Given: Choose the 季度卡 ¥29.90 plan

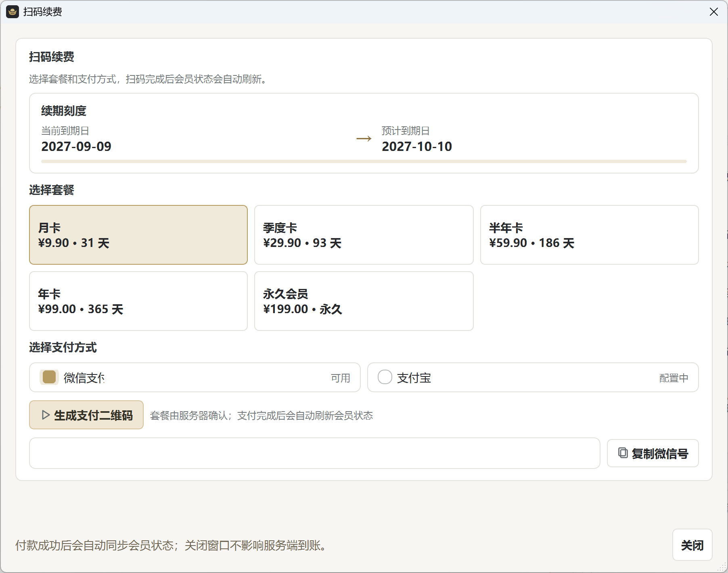Looking at the screenshot, I should 364,235.
